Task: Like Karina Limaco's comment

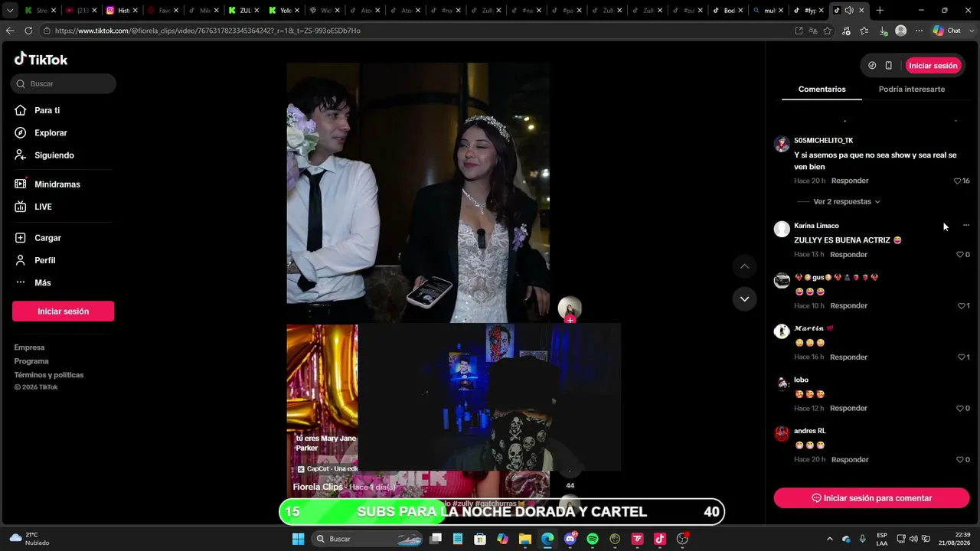Action: tap(960, 254)
